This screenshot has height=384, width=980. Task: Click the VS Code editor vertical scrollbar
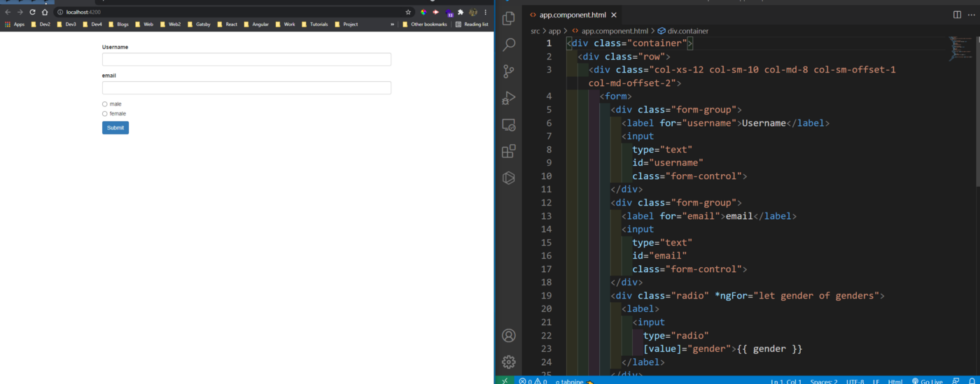[977, 112]
